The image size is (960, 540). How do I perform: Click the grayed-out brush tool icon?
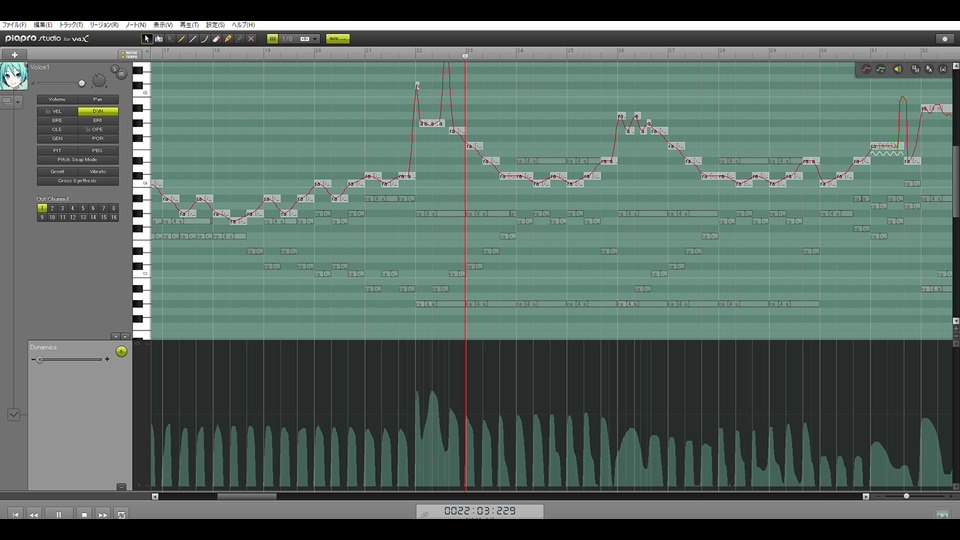pyautogui.click(x=239, y=39)
